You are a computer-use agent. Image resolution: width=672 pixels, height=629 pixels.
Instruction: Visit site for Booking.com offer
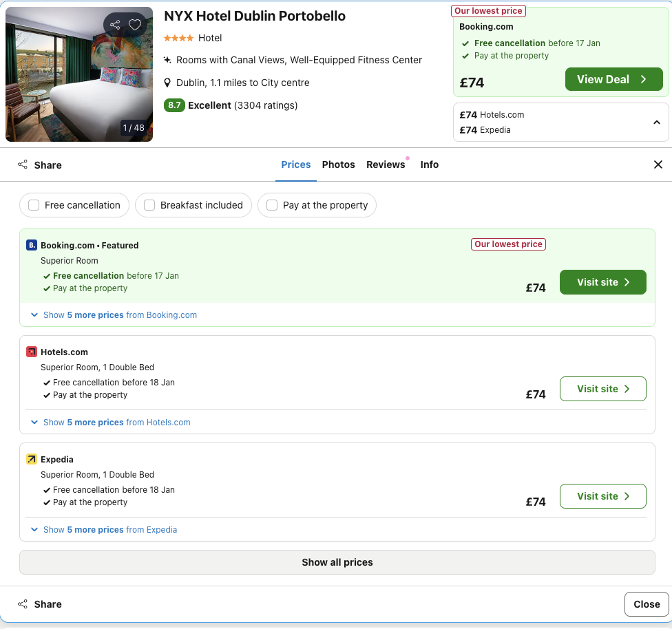[603, 282]
